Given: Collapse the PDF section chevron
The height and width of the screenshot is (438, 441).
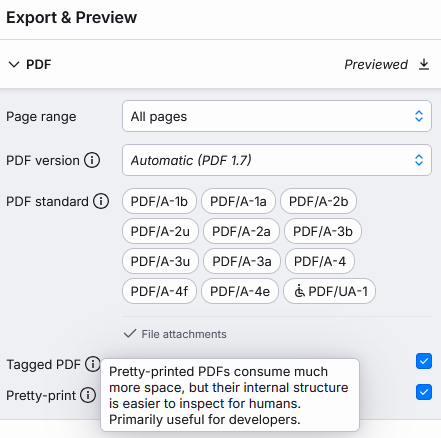Looking at the screenshot, I should point(14,64).
